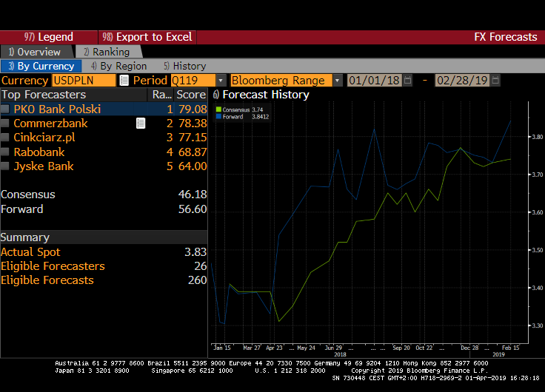Enable the Jyske Bank checkbox

6,166
